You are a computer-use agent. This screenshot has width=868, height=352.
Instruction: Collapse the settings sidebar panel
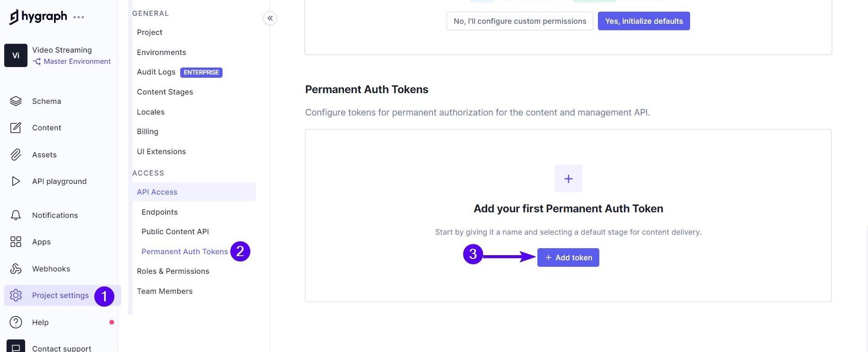coord(270,18)
